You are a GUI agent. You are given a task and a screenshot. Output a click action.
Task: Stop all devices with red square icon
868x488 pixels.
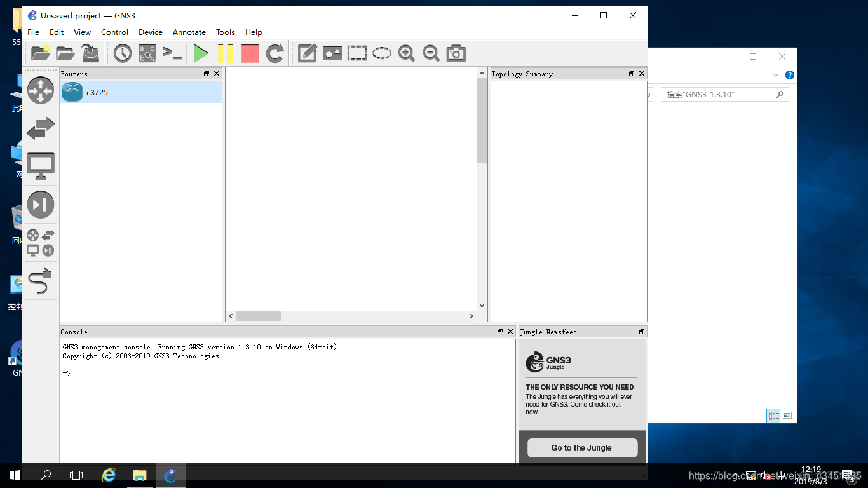tap(250, 53)
